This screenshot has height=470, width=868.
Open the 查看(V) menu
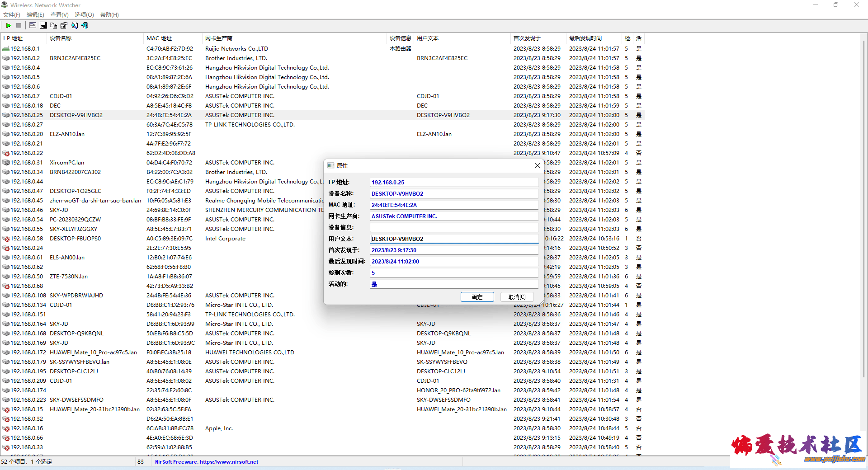click(x=59, y=15)
